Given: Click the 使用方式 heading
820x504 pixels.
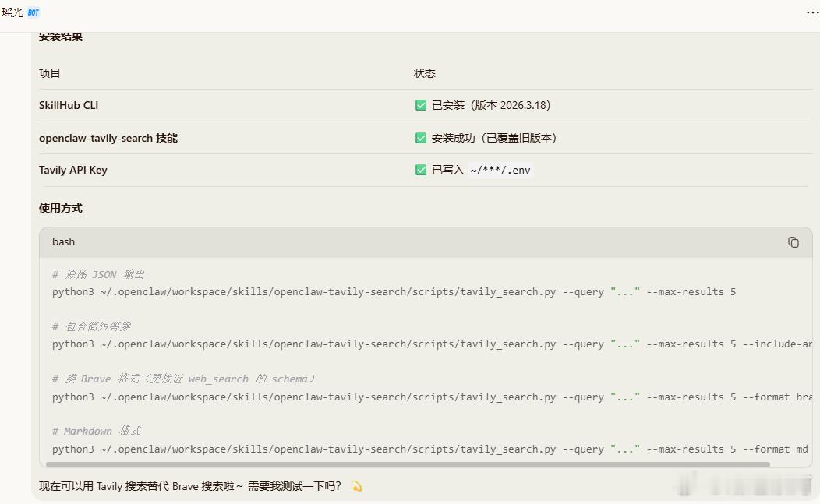Looking at the screenshot, I should click(x=61, y=208).
